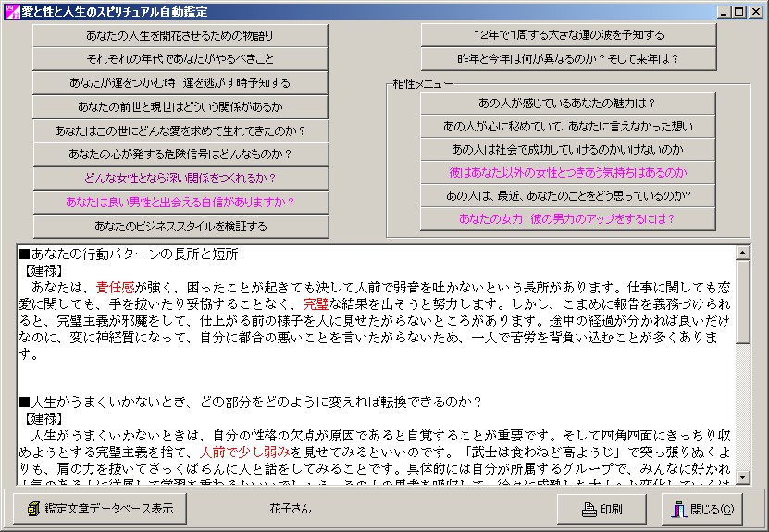Click あの人が心に秘めていて、あなたに言えなかった想い

[x=567, y=126]
